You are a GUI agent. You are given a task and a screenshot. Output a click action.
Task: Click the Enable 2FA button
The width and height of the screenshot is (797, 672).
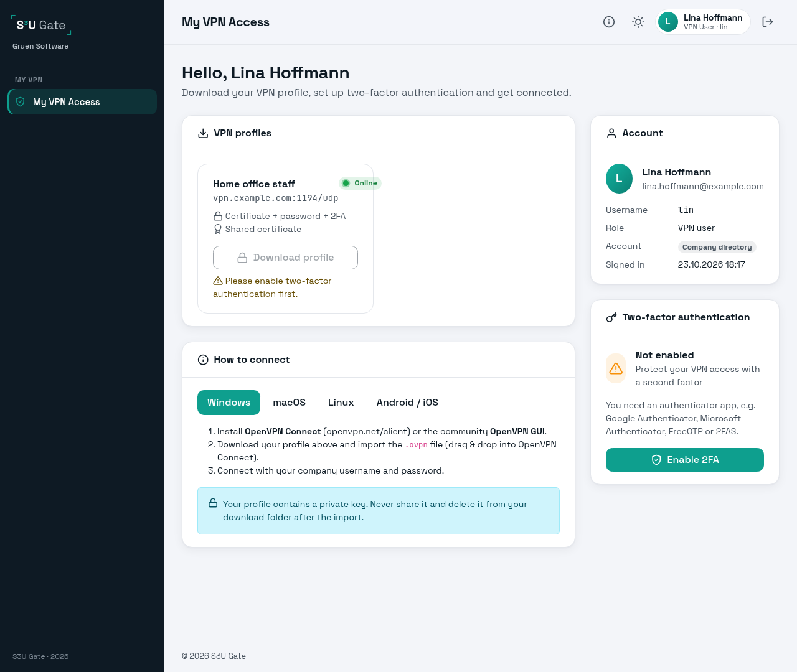click(684, 460)
